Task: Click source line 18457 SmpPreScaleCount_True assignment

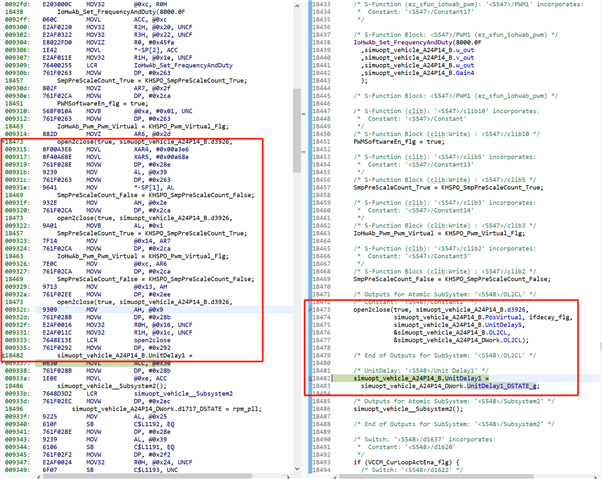Action: [x=448, y=187]
